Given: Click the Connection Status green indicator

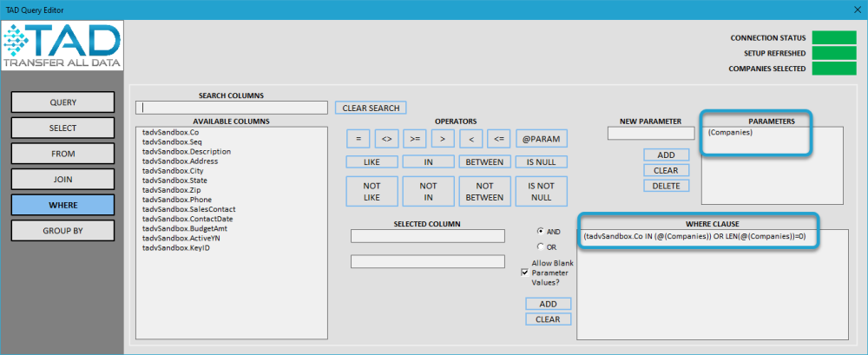Looking at the screenshot, I should (x=834, y=37).
